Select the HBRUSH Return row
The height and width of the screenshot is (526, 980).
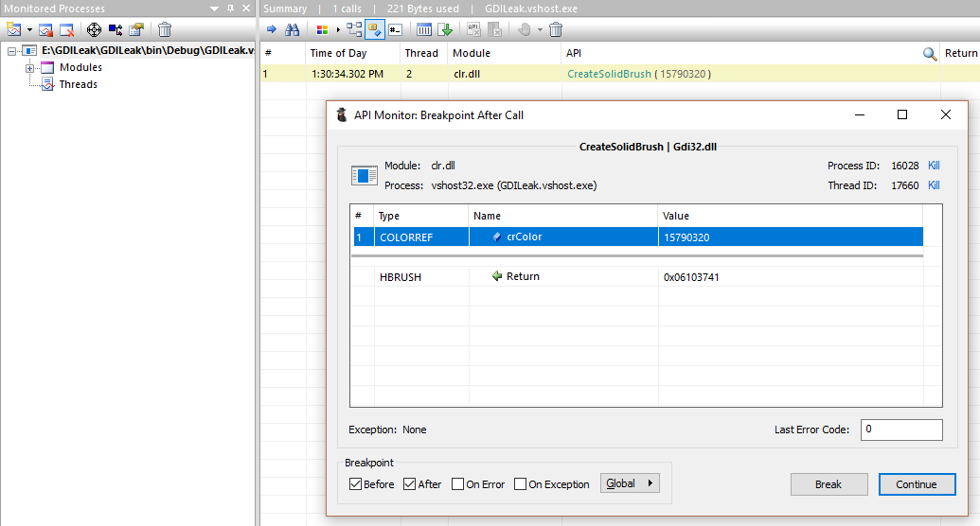637,277
